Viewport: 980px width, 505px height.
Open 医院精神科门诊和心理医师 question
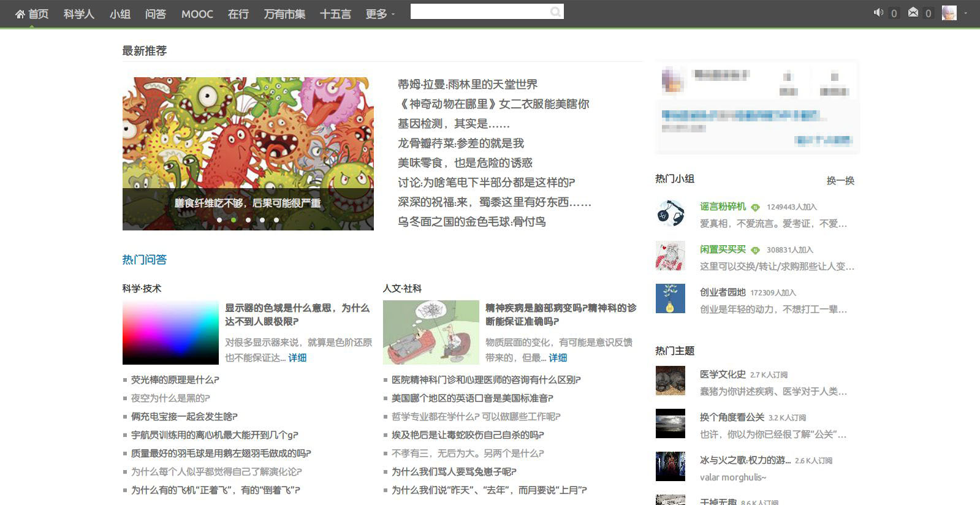coord(486,380)
